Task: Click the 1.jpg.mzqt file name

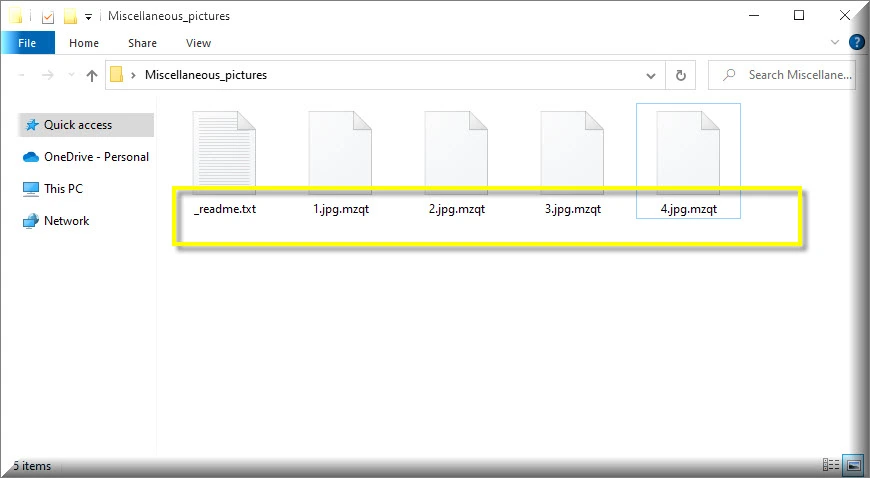Action: pos(341,209)
